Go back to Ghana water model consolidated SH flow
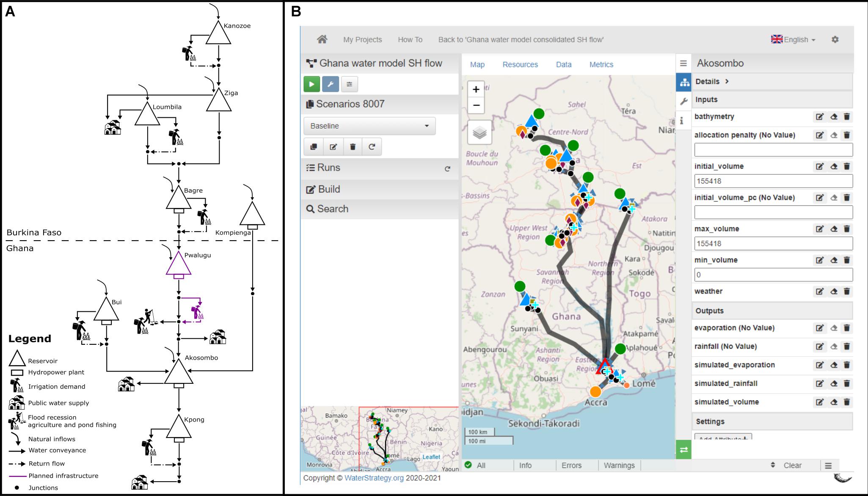Viewport: 868px width, 496px height. pos(521,39)
